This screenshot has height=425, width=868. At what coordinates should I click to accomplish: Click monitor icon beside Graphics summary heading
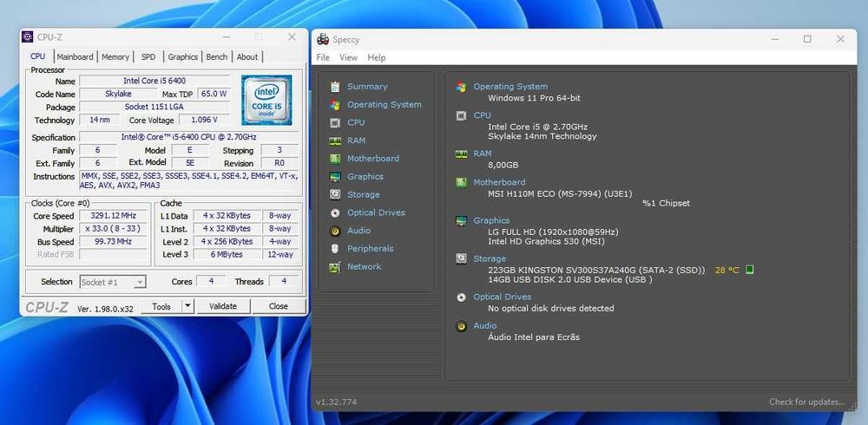461,220
